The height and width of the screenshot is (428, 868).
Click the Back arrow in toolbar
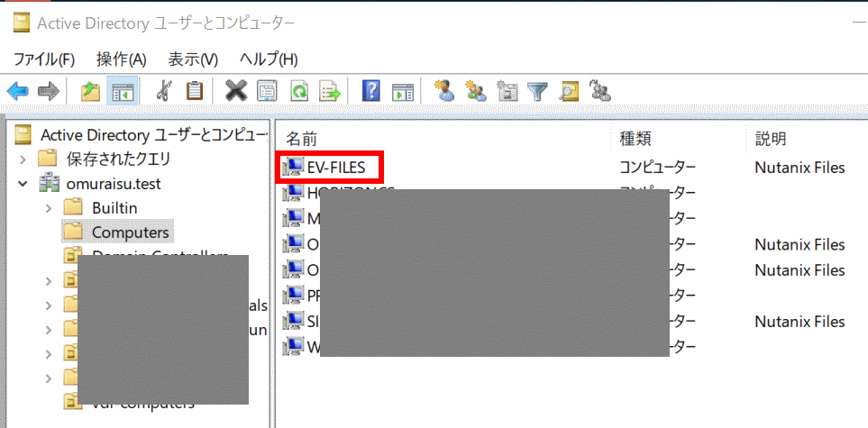pos(17,91)
